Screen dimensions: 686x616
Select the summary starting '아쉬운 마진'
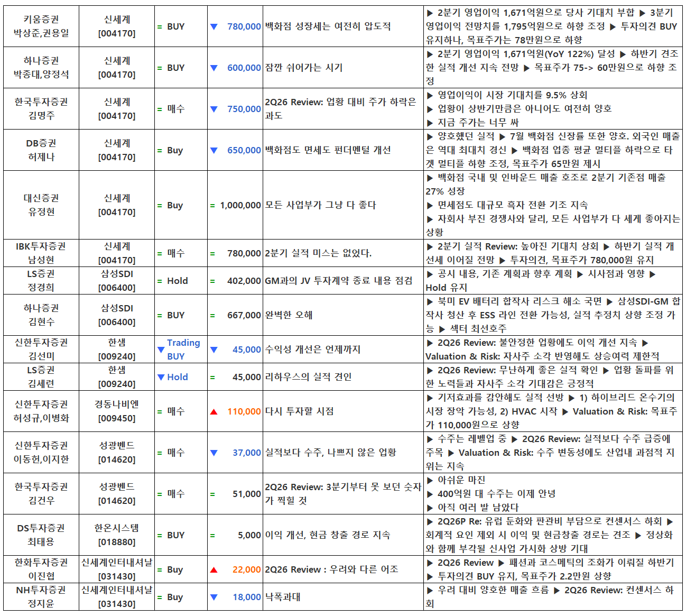pos(553,494)
